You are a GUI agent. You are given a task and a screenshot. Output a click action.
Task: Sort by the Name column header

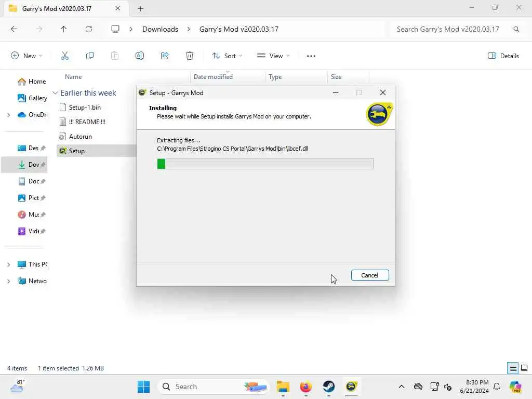click(73, 77)
